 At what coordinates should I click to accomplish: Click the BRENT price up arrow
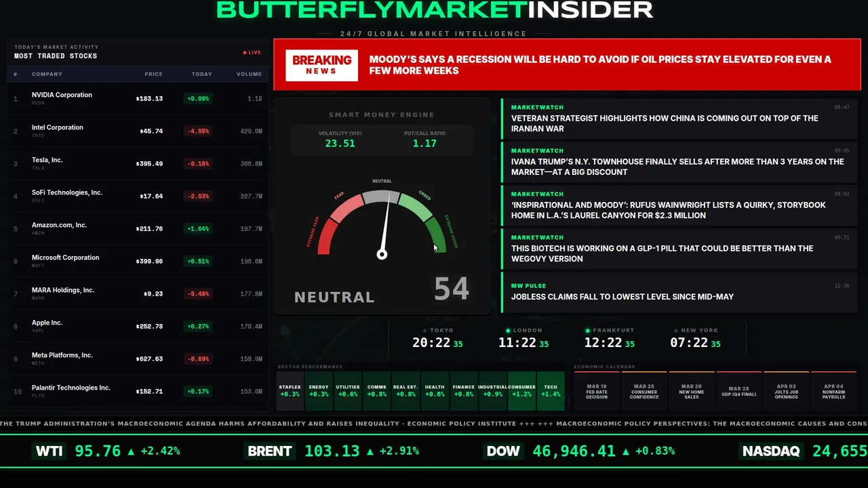[x=370, y=451]
